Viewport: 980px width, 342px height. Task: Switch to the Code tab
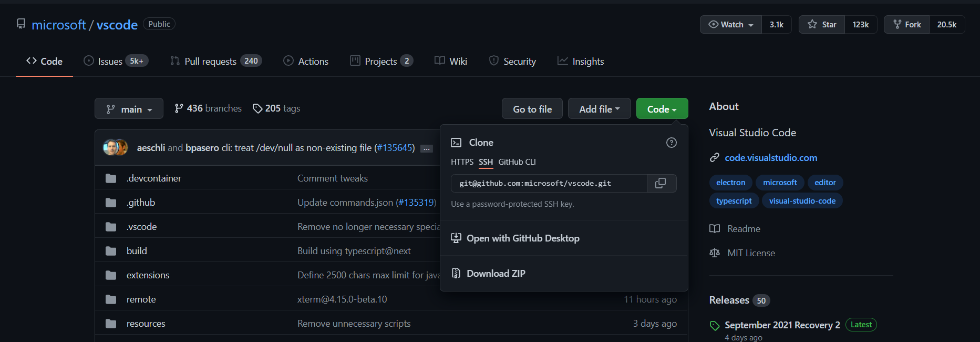click(44, 61)
